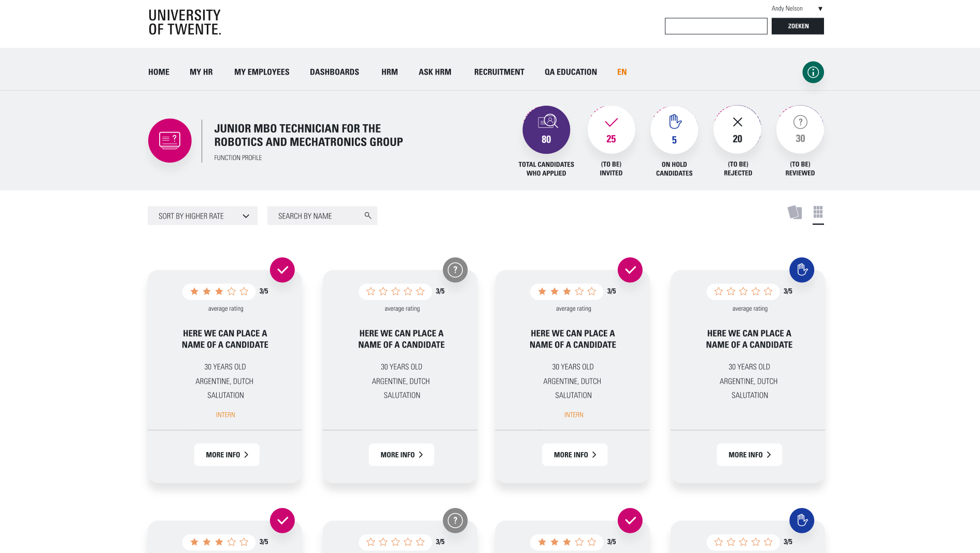Click More Info on second candidate card
980x553 pixels.
point(401,455)
